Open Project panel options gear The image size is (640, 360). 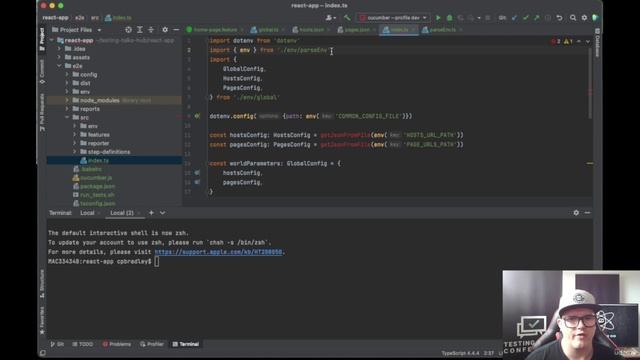[165, 30]
